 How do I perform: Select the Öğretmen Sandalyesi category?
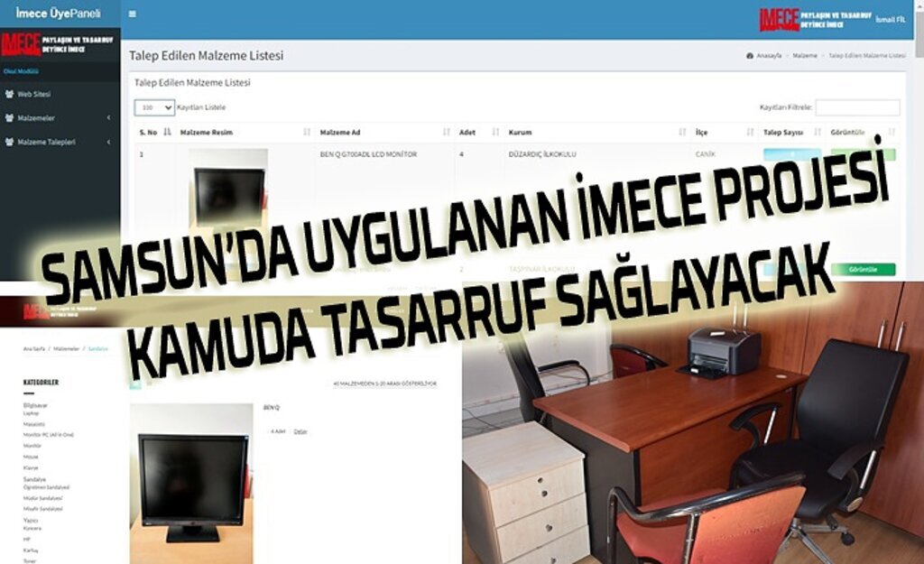46,487
